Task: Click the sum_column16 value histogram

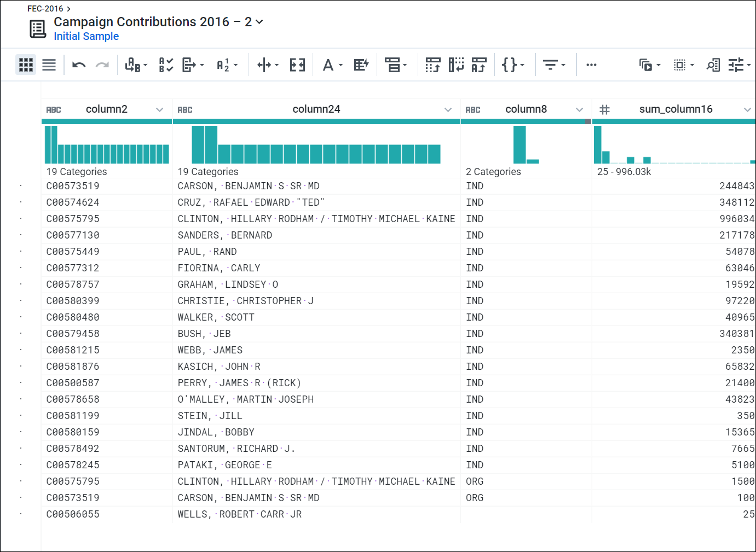Action: tap(674, 144)
